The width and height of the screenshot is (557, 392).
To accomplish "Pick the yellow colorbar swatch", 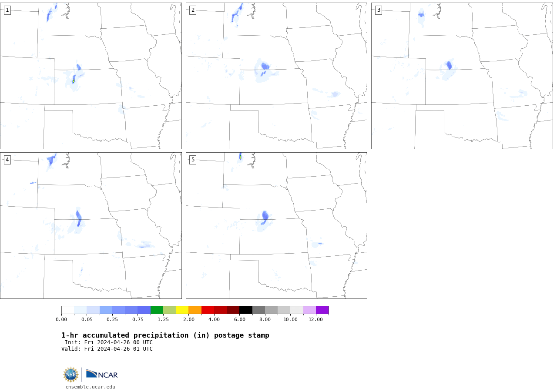I will point(182,310).
